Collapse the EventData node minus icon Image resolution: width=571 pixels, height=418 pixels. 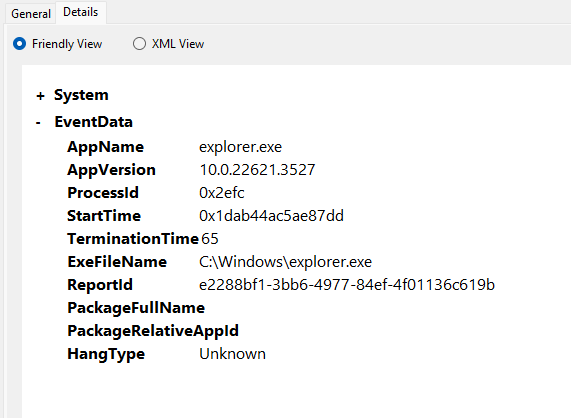[x=38, y=123]
